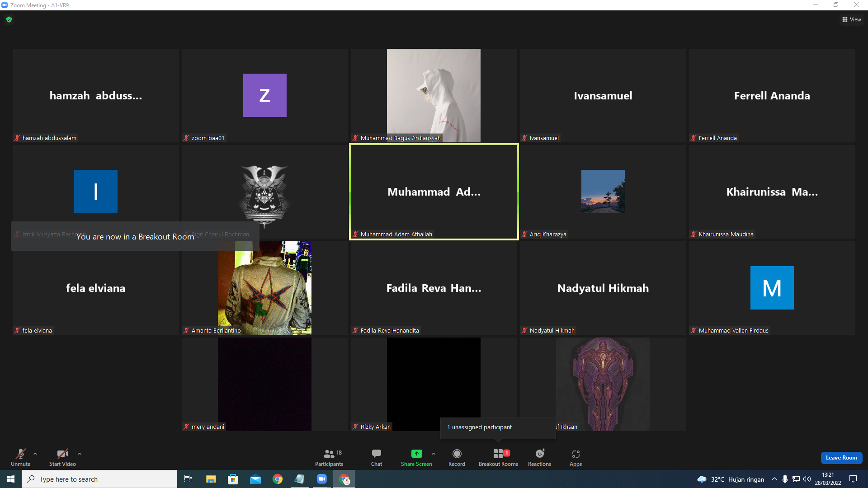Open system tray microphone icon

click(x=785, y=479)
